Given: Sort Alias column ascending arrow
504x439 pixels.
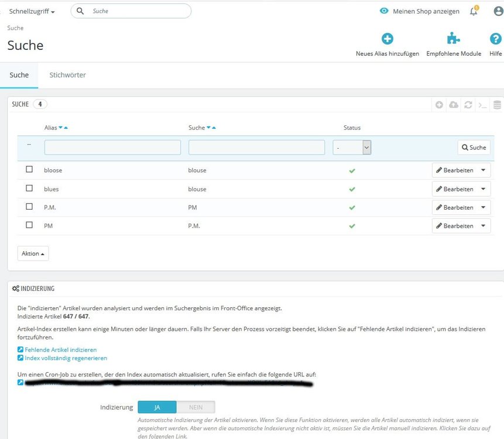Looking at the screenshot, I should coord(66,128).
